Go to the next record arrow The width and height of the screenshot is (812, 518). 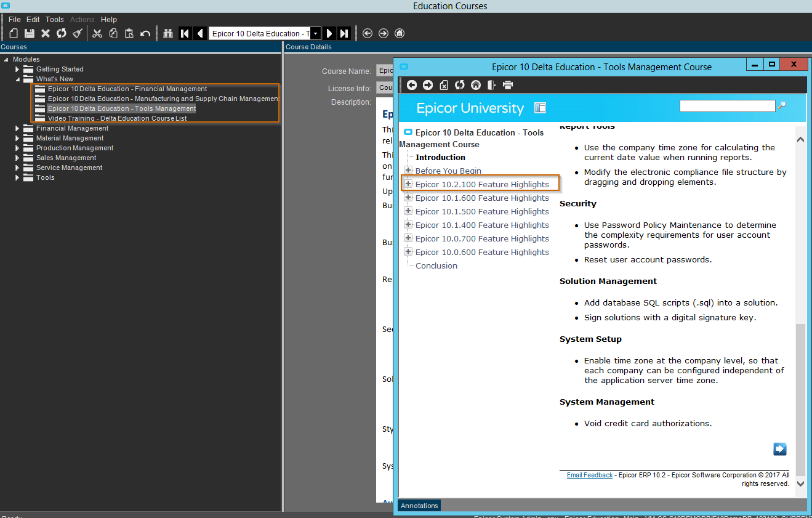tap(330, 33)
